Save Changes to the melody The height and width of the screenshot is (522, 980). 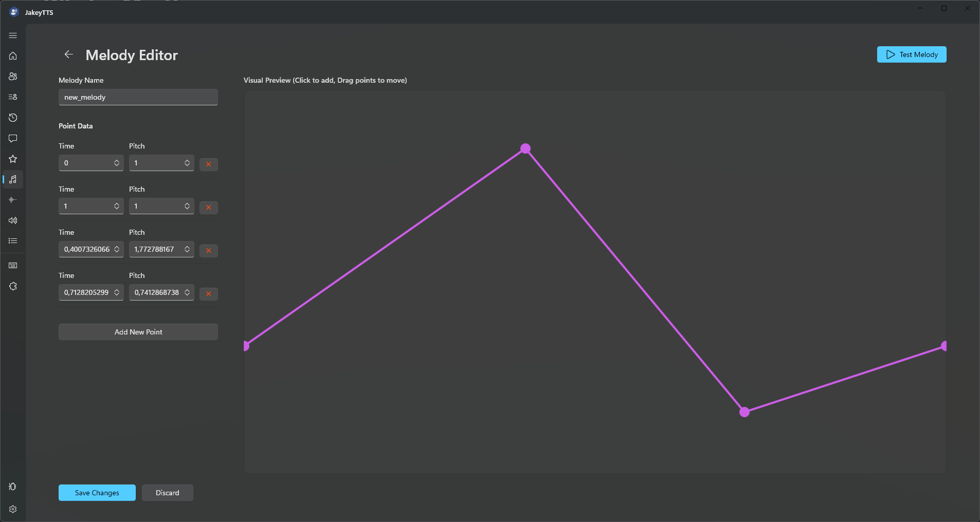97,493
